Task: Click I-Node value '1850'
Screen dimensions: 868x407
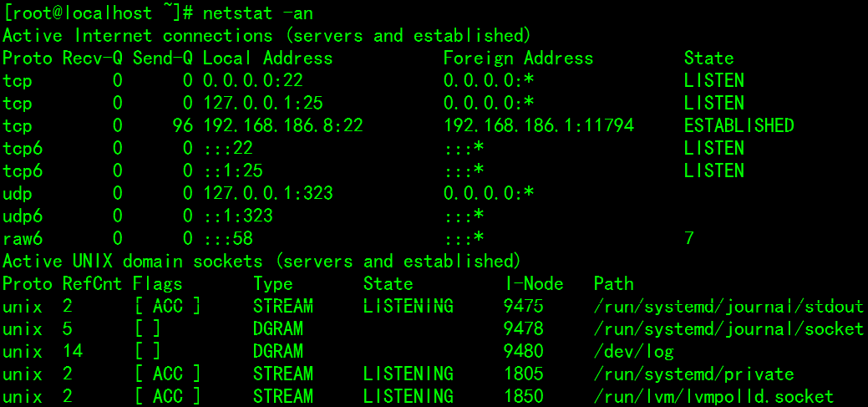Action: coord(524,397)
